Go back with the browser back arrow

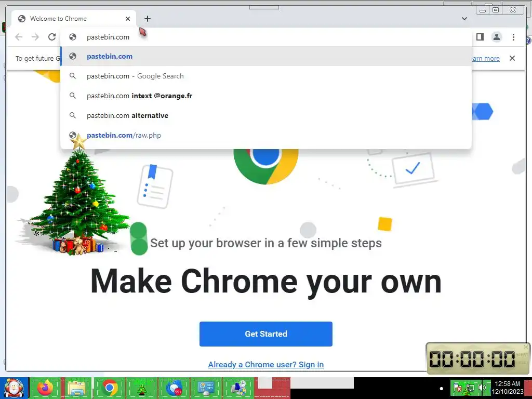19,37
